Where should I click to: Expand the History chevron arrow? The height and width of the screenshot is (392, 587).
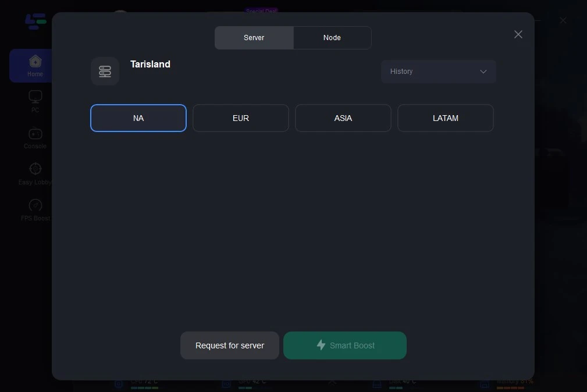(483, 72)
